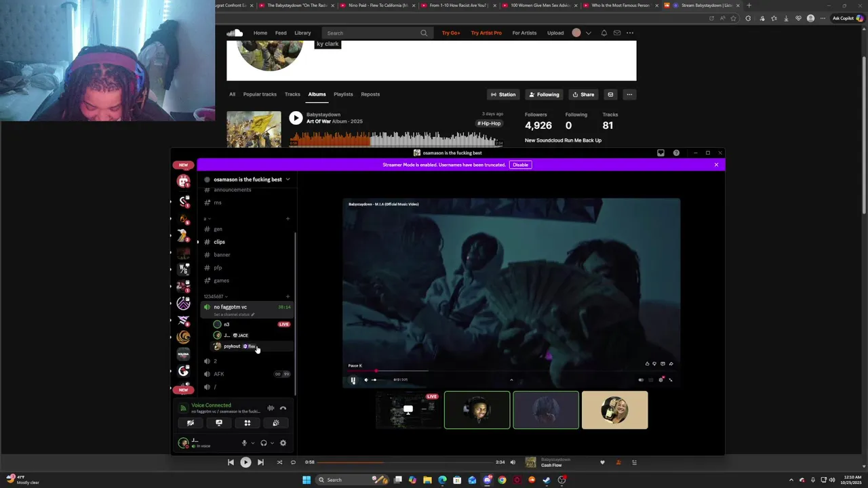Switch to the Popular tracks tab
Screen dimensions: 868x488
point(260,94)
